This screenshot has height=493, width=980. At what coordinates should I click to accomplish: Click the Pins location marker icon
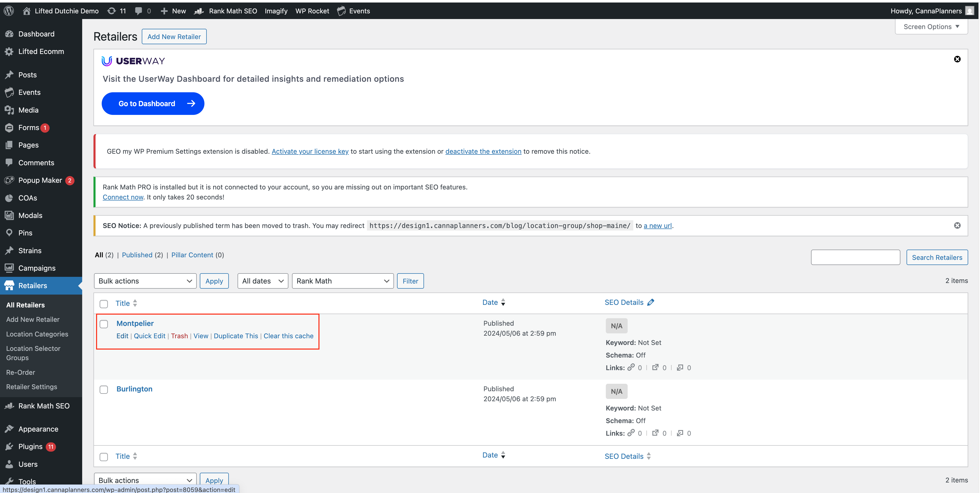(x=9, y=233)
